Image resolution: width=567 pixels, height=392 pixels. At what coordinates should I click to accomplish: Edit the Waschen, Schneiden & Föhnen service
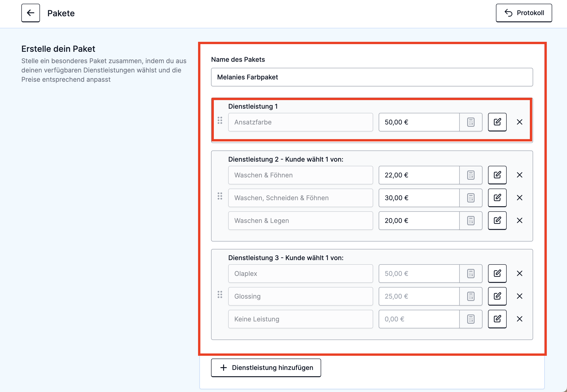pyautogui.click(x=497, y=198)
